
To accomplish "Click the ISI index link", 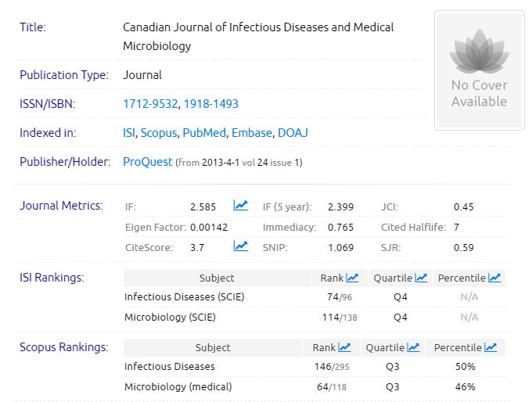I will point(129,133).
